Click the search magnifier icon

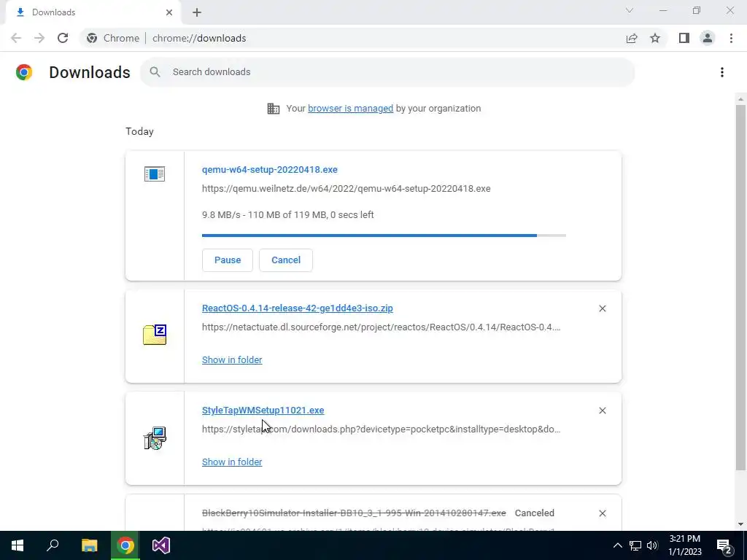[155, 72]
